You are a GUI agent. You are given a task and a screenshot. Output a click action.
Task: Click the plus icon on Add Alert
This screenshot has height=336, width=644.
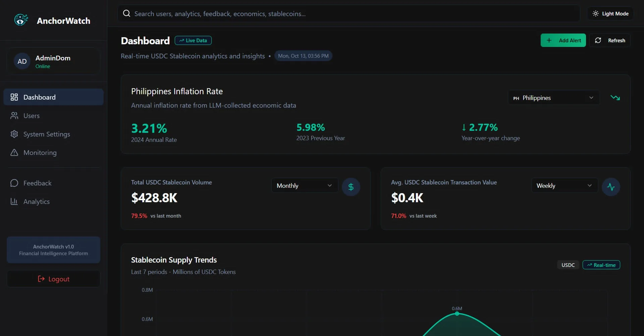coord(549,40)
